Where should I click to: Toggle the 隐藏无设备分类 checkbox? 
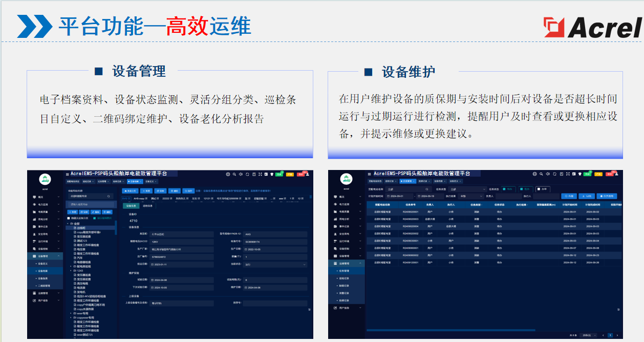pyautogui.click(x=68, y=218)
